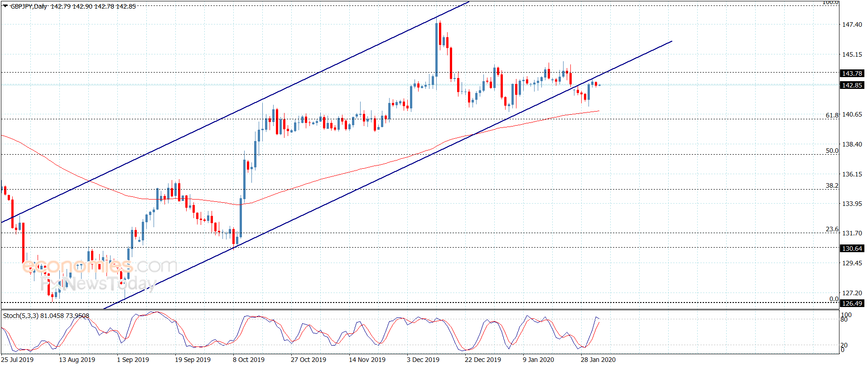The height and width of the screenshot is (366, 868).
Task: Click the 14 Nov 2019 date label
Action: tap(367, 360)
